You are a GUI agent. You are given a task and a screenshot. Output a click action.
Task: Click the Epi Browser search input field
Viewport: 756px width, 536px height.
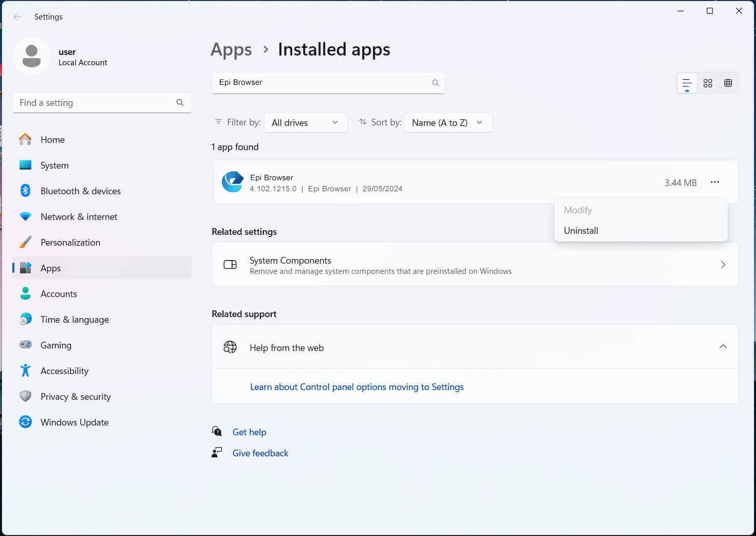click(x=329, y=83)
